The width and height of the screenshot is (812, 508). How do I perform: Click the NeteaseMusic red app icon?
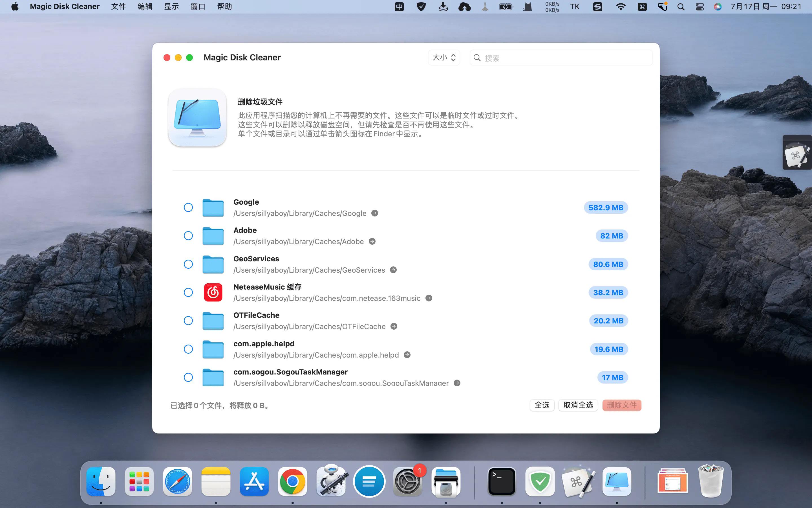coord(213,292)
